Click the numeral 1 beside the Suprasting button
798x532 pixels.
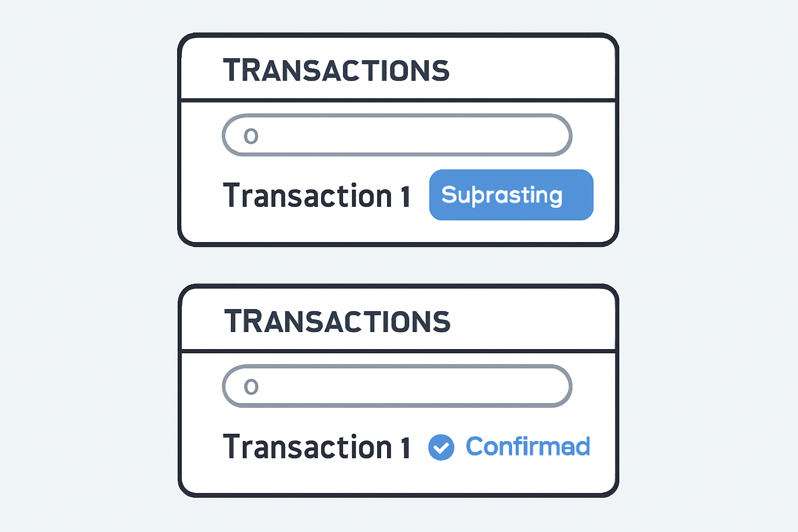(405, 196)
